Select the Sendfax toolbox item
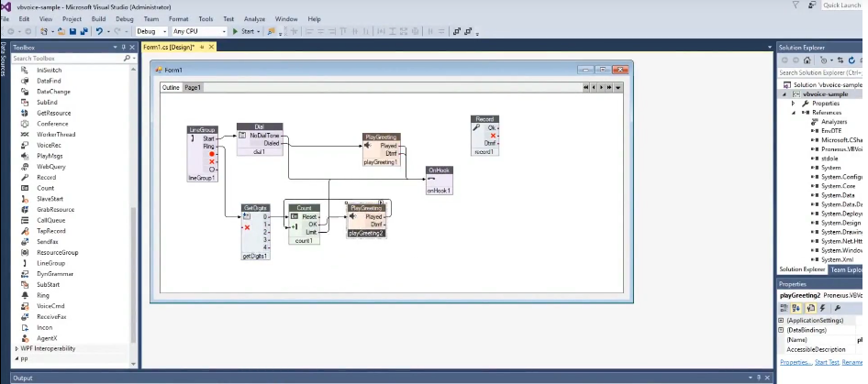868x384 pixels. [47, 242]
